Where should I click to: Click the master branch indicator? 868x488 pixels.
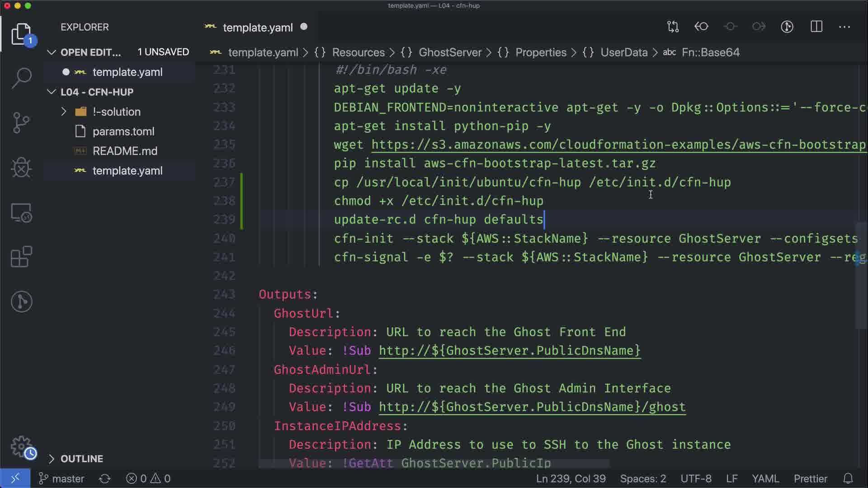click(x=62, y=479)
